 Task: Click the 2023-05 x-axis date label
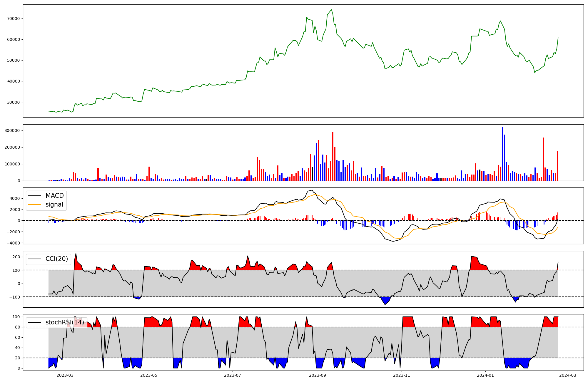[x=149, y=375]
